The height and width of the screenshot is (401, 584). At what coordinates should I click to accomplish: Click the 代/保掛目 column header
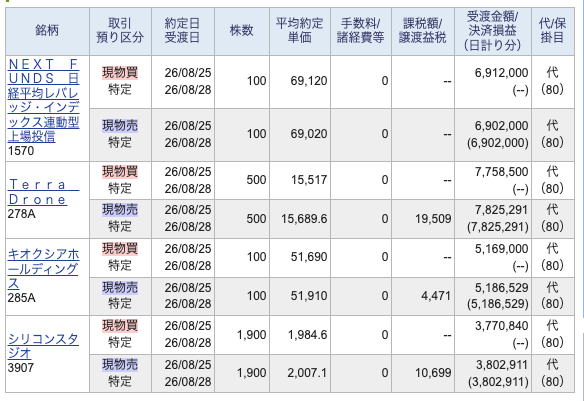pos(553,31)
